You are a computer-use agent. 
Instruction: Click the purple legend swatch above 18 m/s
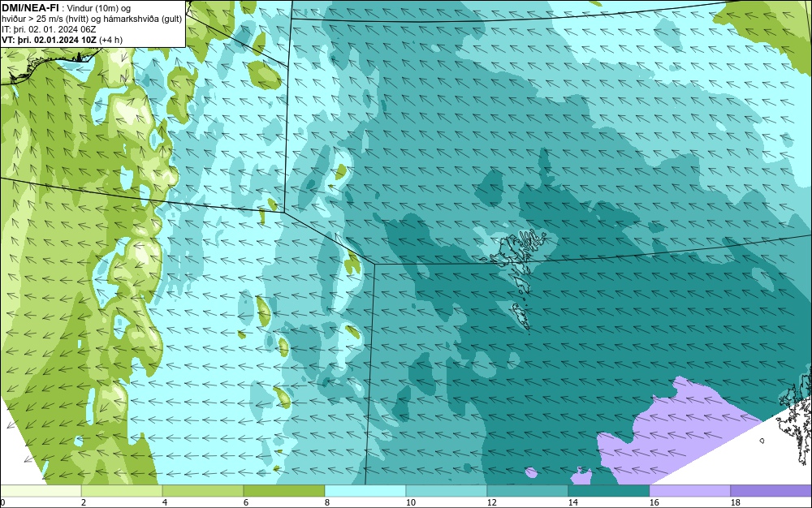(771, 491)
